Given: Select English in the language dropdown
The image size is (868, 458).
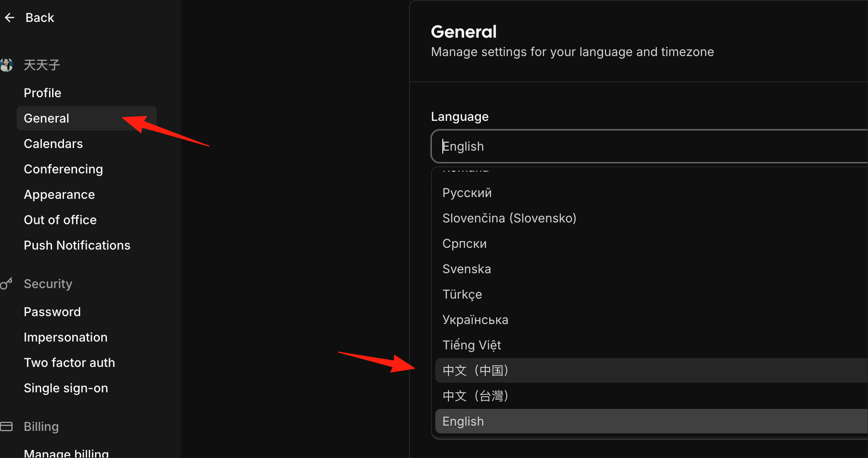Looking at the screenshot, I should (x=652, y=421).
